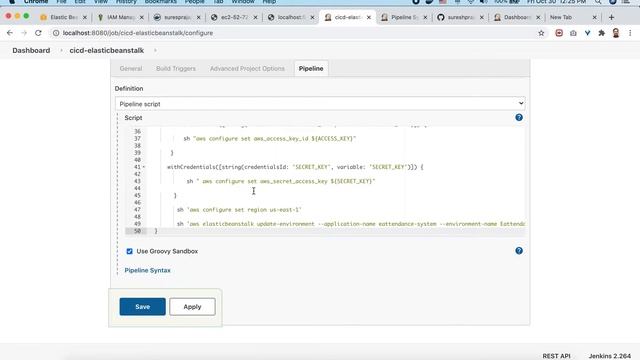Click the browser back arrow
Viewport: 640px width, 360px height.
point(10,33)
